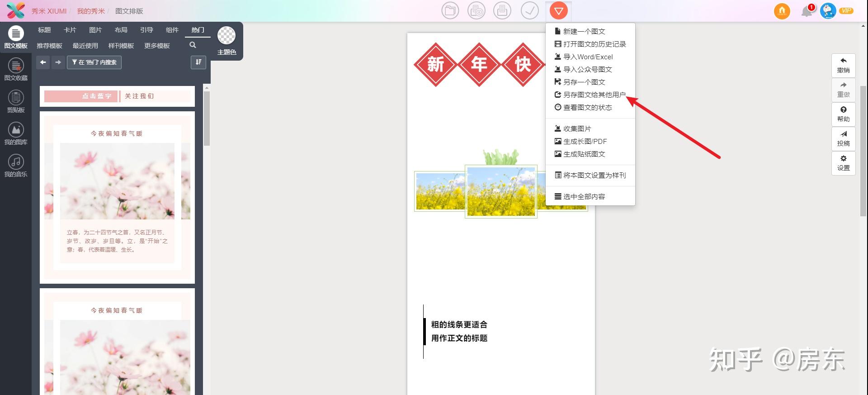
Task: Open the user avatar profile
Action: [x=828, y=10]
